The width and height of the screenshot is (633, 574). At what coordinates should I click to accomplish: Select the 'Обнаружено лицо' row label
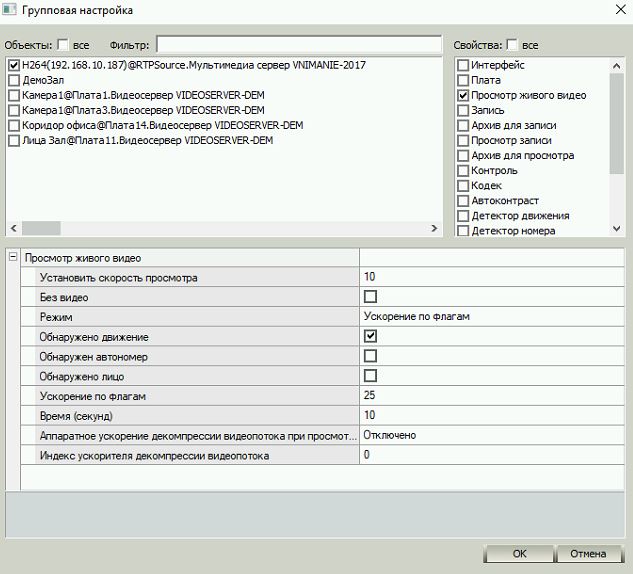point(82,377)
